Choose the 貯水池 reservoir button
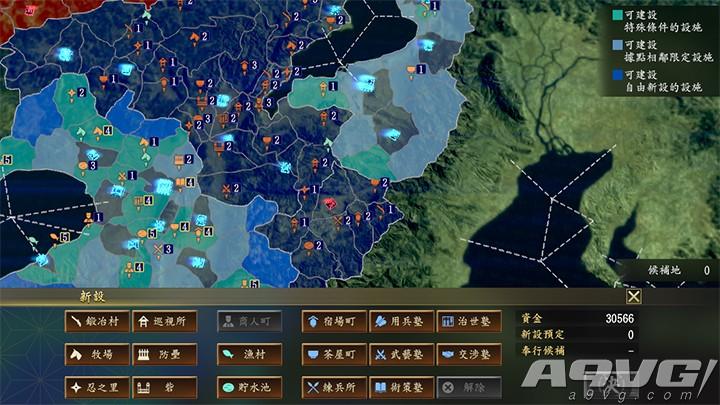Image resolution: width=720 pixels, height=405 pixels. pyautogui.click(x=249, y=388)
